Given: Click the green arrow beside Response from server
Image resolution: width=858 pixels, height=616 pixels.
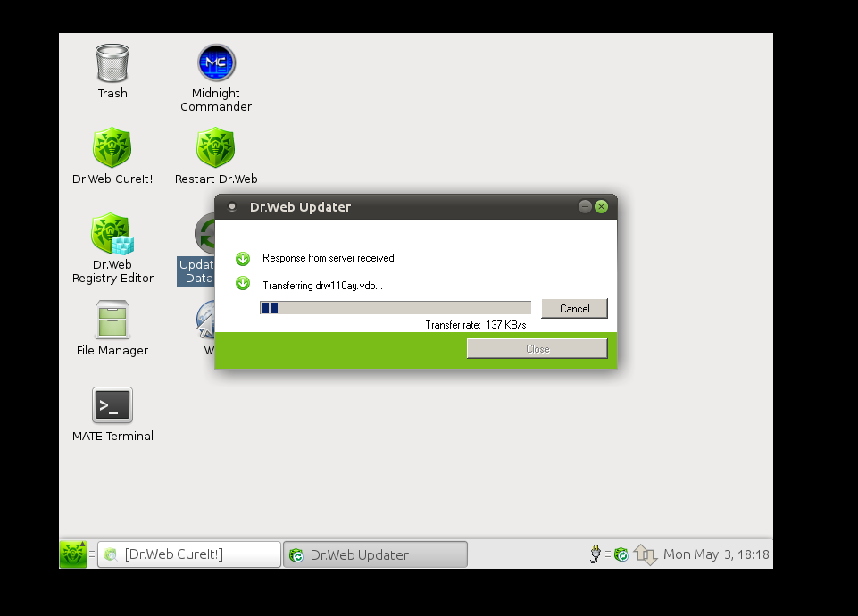Looking at the screenshot, I should (243, 258).
